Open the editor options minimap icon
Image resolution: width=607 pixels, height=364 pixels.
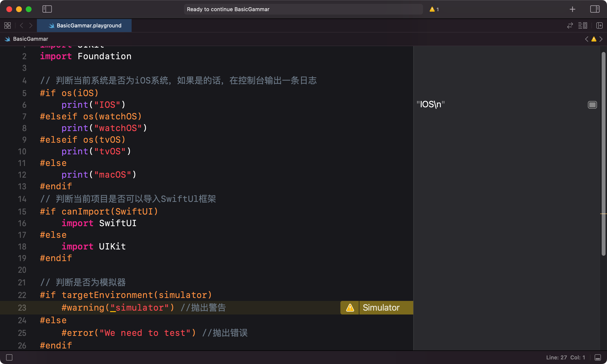pos(583,25)
